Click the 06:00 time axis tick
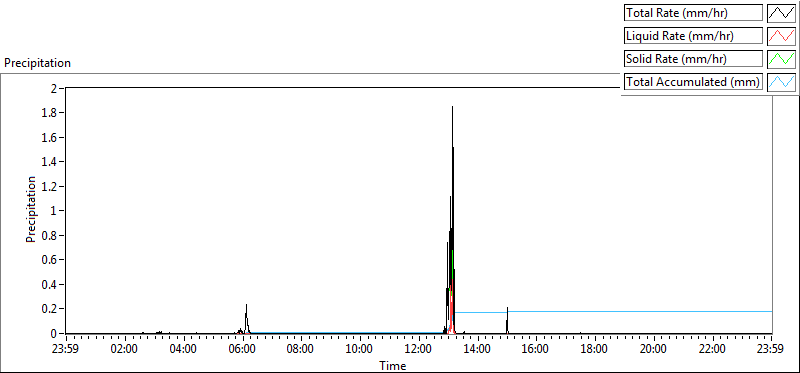This screenshot has width=800, height=373. (242, 350)
